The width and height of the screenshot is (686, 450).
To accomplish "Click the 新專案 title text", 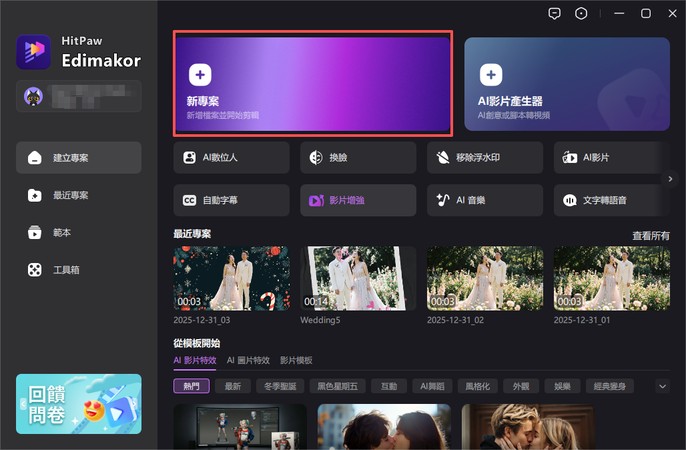I will point(203,101).
